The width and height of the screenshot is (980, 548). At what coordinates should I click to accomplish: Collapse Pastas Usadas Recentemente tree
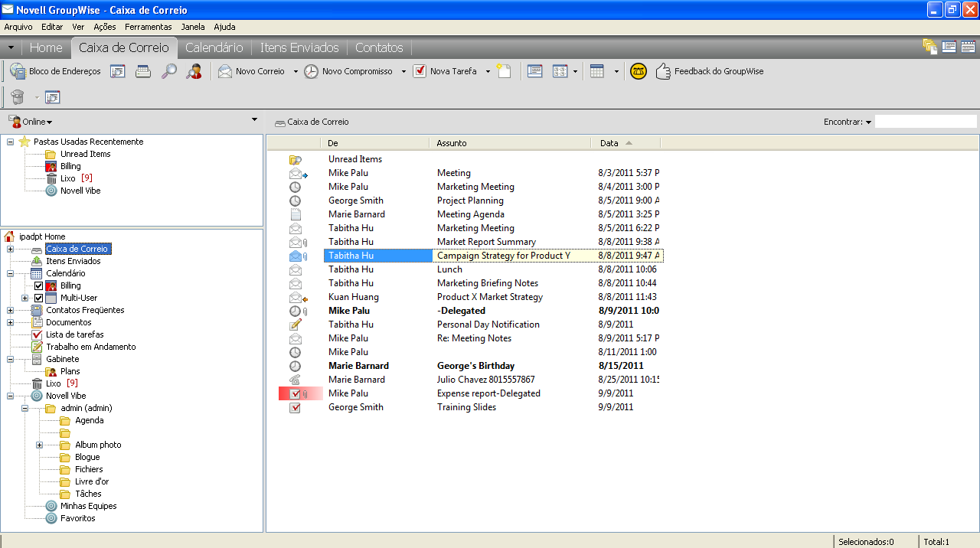coord(10,142)
